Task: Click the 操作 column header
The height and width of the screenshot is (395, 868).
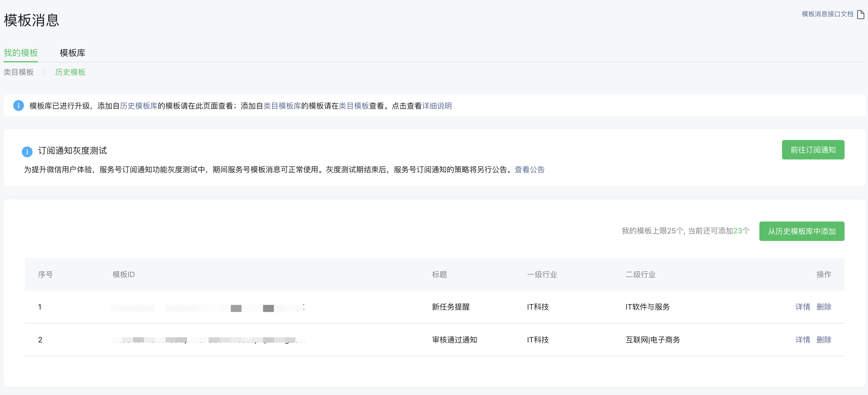Action: pos(824,275)
